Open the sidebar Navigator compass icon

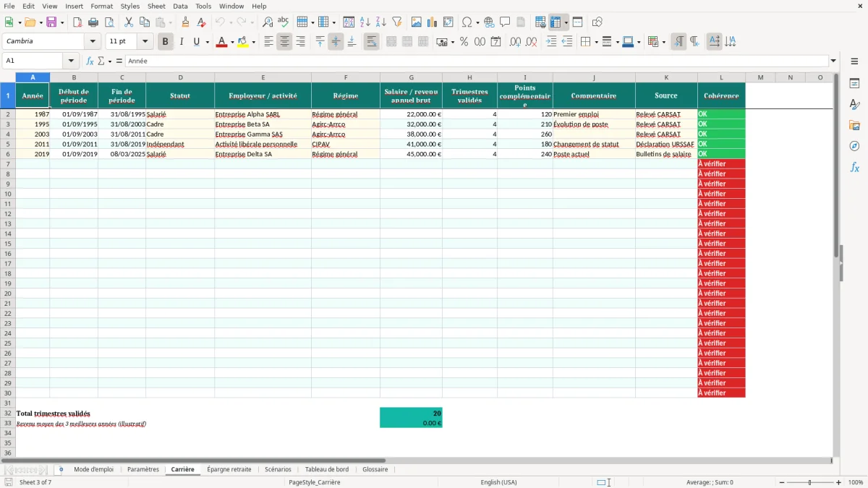[x=854, y=146]
